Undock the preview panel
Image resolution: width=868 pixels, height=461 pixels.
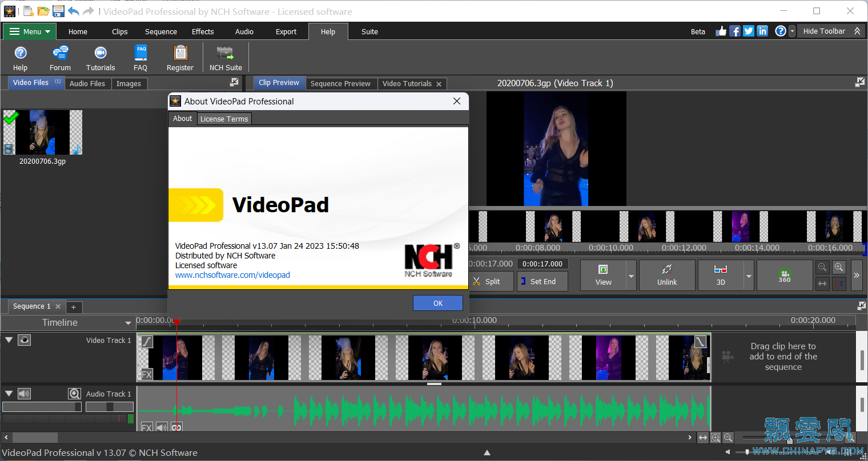click(859, 82)
